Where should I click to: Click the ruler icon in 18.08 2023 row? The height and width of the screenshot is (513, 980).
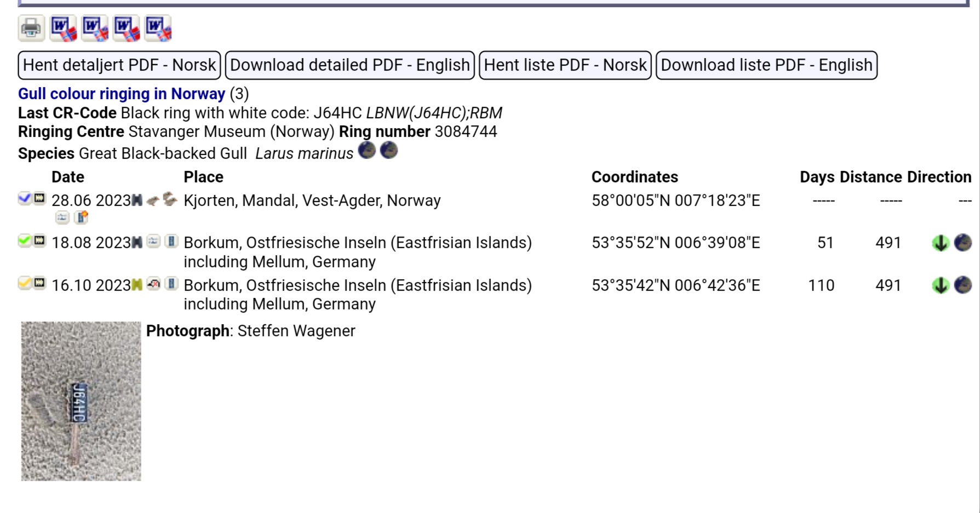click(171, 241)
